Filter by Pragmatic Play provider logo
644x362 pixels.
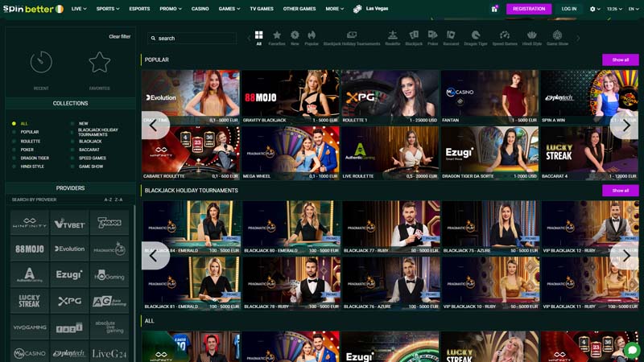109,249
